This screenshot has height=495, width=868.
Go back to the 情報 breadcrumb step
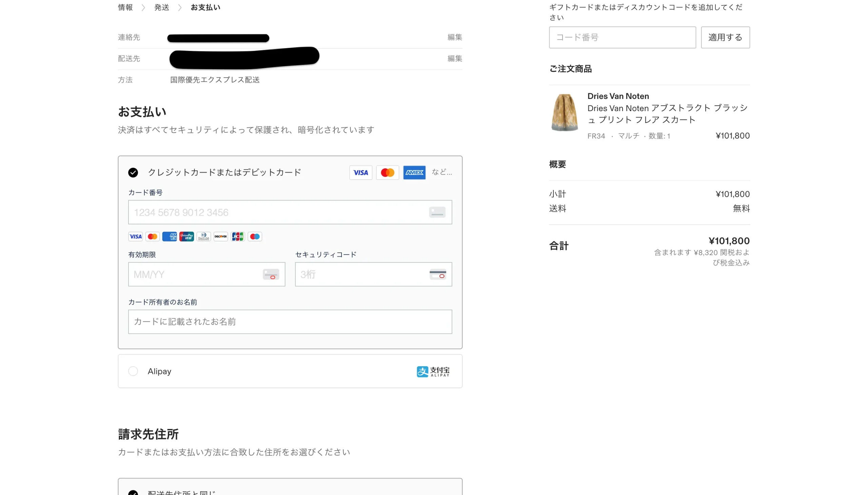(x=125, y=7)
